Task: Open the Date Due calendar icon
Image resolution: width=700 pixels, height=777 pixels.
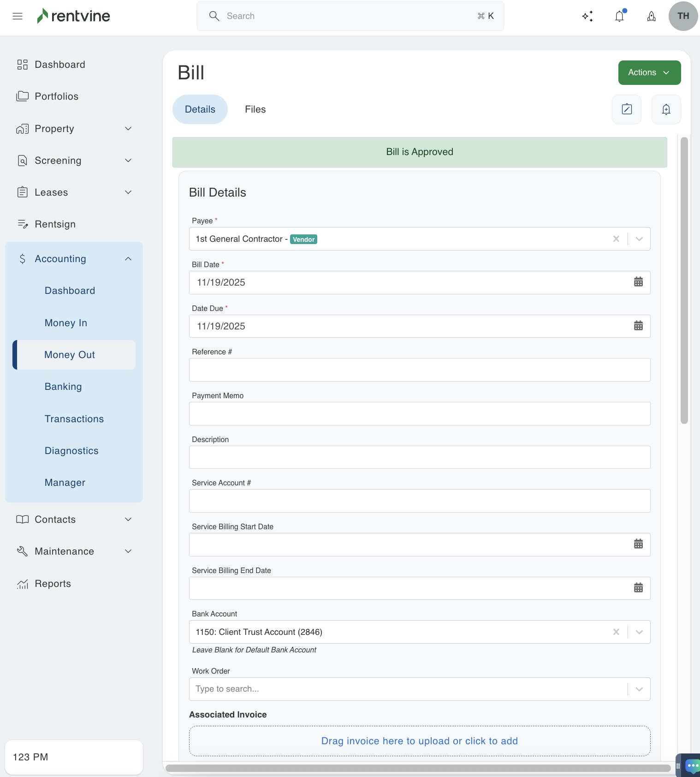Action: coord(638,326)
